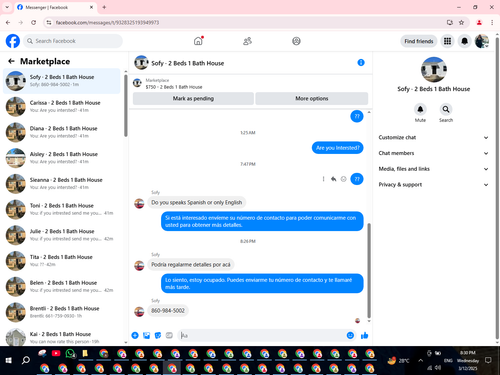Select the 860-984-5002 message bubble

click(x=168, y=311)
